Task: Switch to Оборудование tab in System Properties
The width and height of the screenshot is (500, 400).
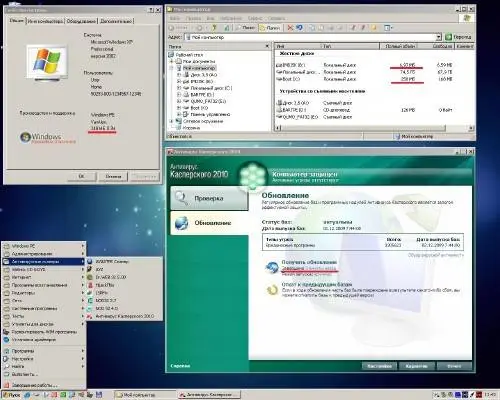Action: pos(81,21)
